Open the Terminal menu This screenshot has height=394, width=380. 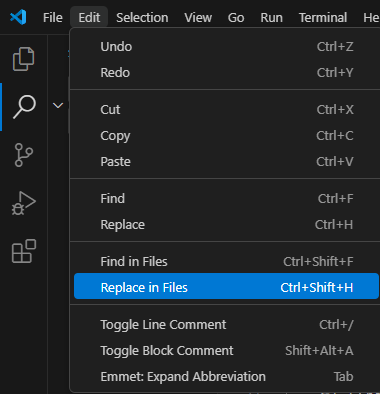[x=323, y=17]
